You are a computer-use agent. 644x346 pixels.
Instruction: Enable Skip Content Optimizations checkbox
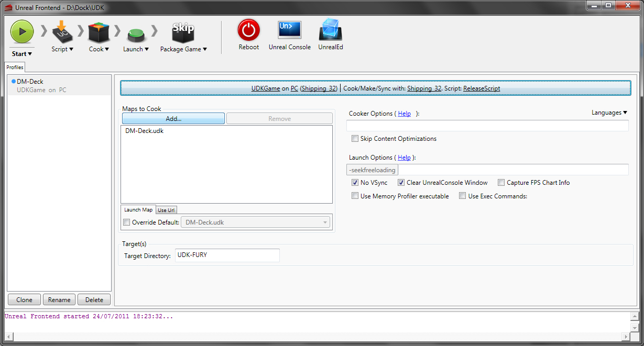(x=355, y=139)
